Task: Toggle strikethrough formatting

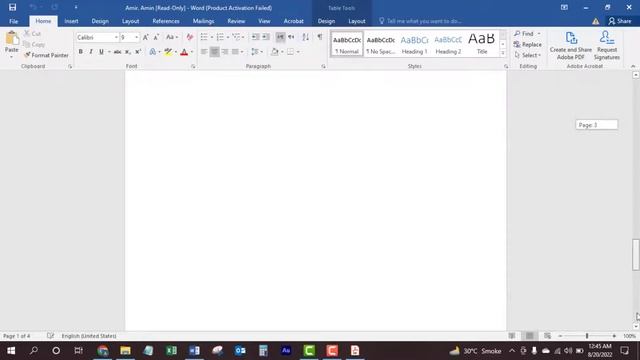Action: 118,52
